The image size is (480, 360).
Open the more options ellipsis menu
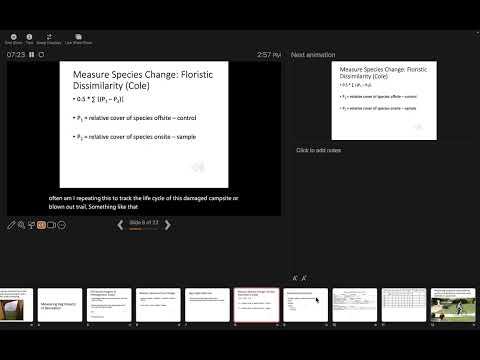point(62,225)
